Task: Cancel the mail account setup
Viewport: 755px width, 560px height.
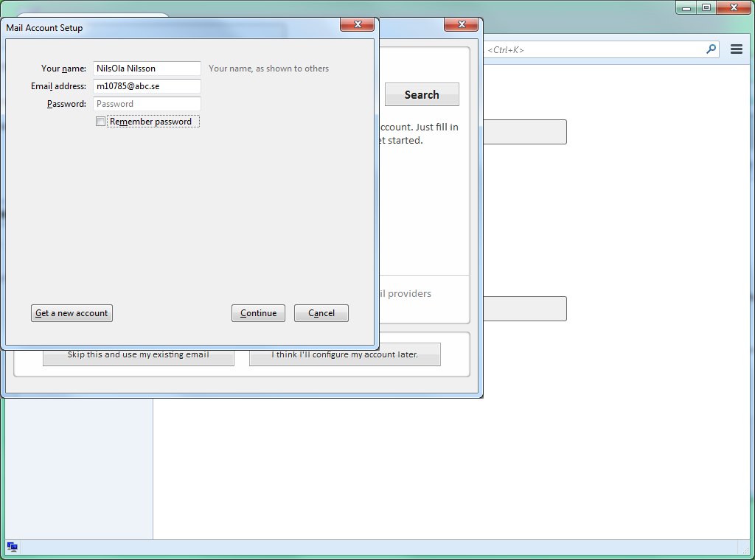Action: (321, 313)
